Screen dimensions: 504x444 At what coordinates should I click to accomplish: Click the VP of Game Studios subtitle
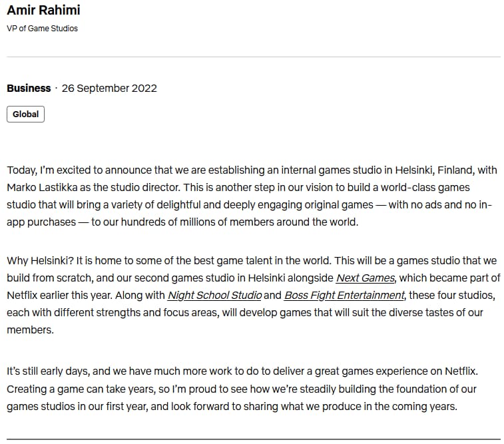coord(42,28)
